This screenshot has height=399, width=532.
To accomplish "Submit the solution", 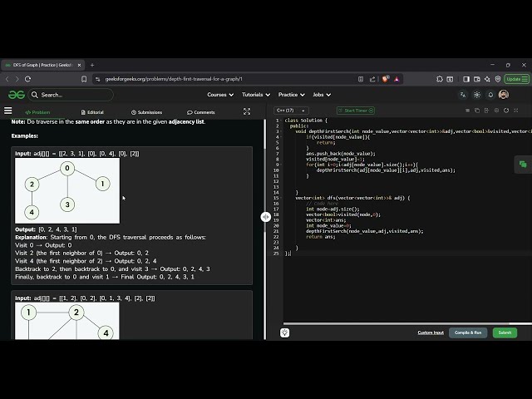I will [505, 332].
